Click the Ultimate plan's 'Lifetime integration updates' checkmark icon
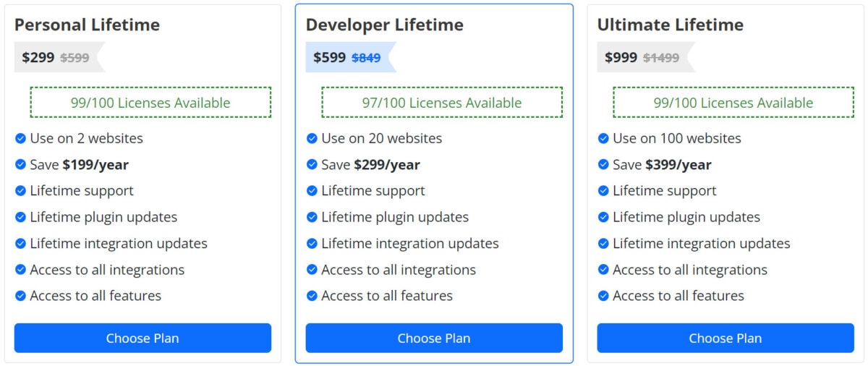Viewport: 868px width, 366px height. point(603,244)
